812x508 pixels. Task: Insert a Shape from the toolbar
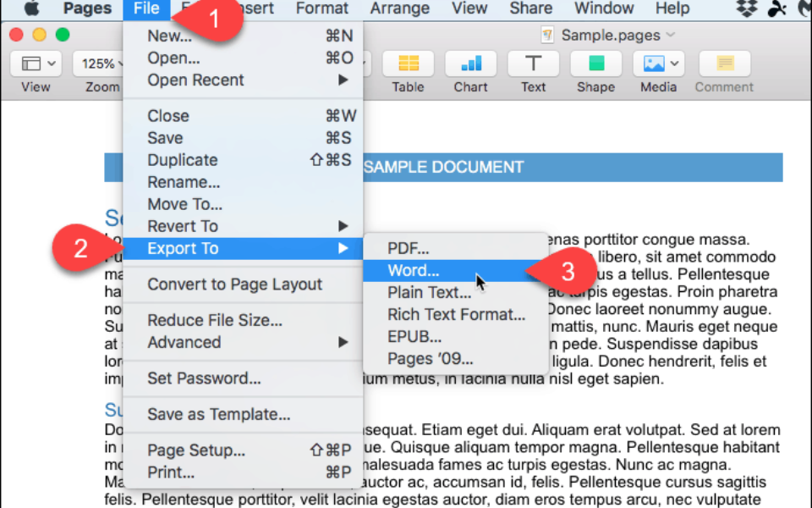pyautogui.click(x=595, y=63)
